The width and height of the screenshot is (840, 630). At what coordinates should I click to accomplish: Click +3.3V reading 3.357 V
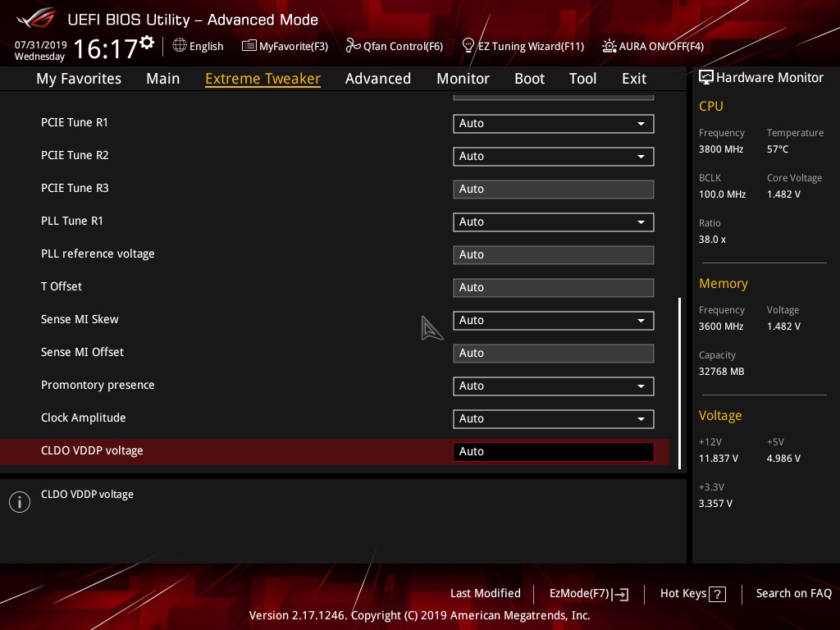pos(715,503)
